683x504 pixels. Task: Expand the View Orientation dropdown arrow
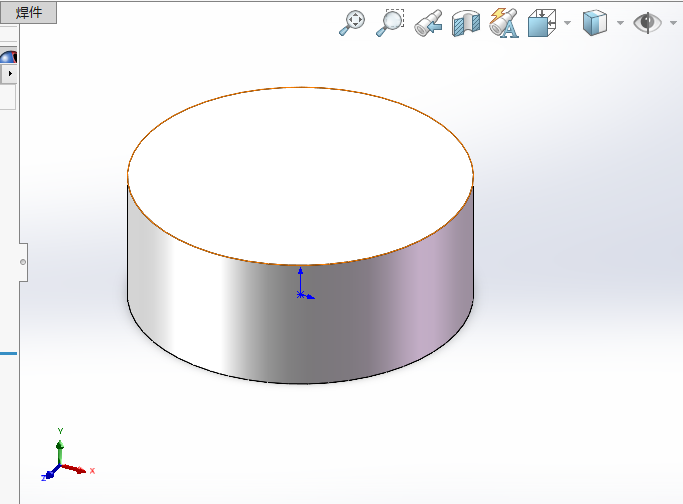pyautogui.click(x=567, y=23)
